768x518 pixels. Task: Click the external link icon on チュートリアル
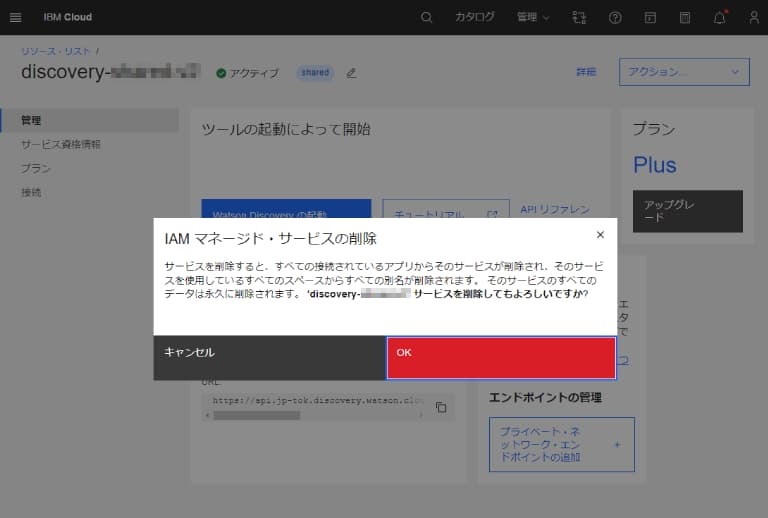coord(492,214)
